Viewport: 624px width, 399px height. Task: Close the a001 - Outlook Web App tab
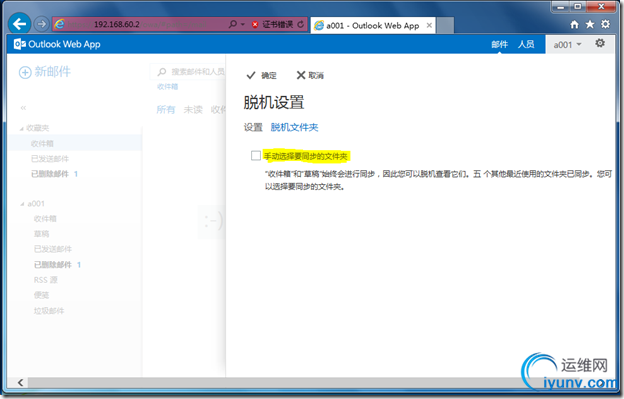tap(429, 25)
